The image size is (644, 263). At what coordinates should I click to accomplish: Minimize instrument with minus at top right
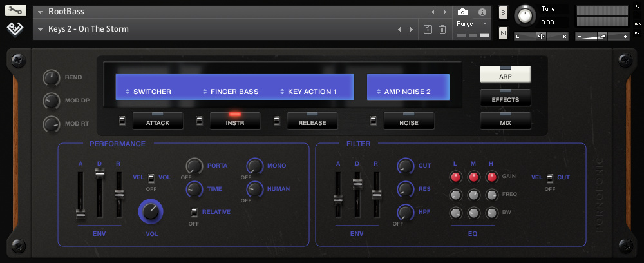637,15
